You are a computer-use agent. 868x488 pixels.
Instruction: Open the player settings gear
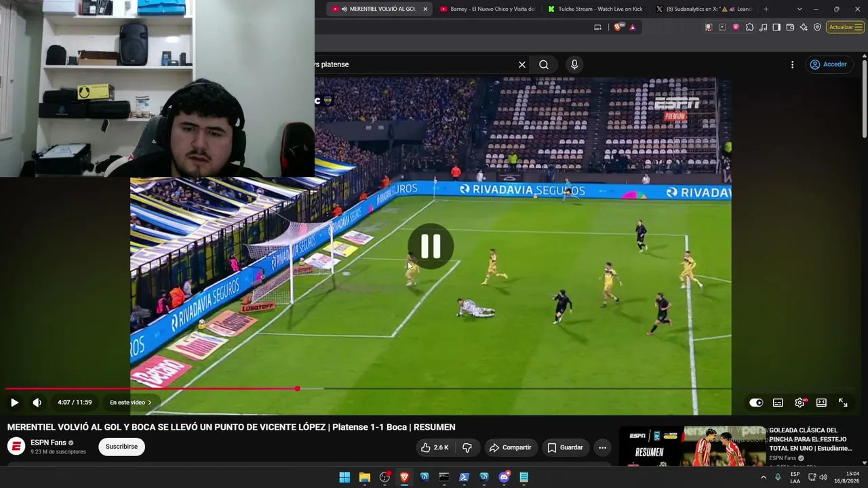[800, 403]
